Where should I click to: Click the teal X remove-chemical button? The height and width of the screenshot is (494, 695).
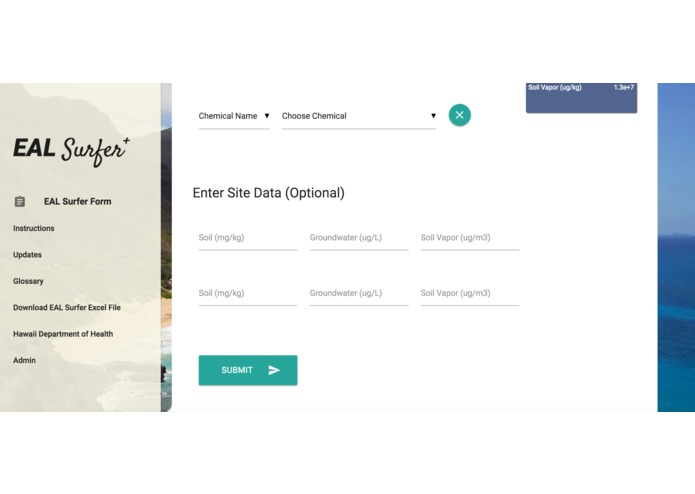(460, 115)
